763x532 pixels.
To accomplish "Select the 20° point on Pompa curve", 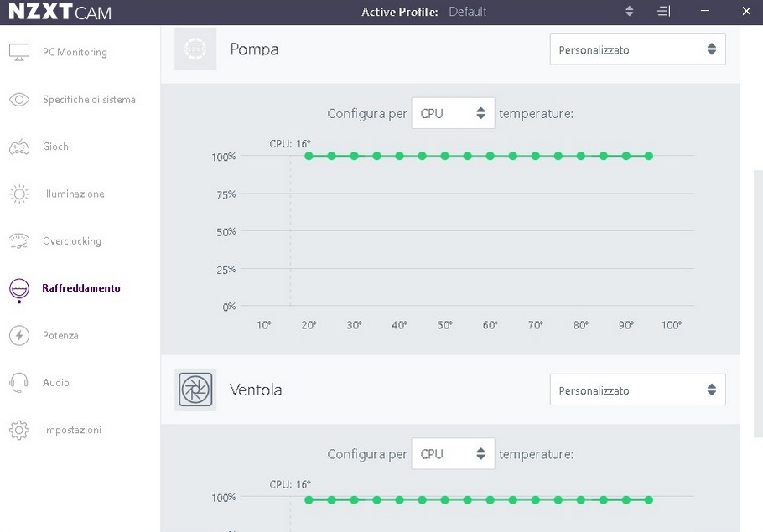I will point(309,156).
